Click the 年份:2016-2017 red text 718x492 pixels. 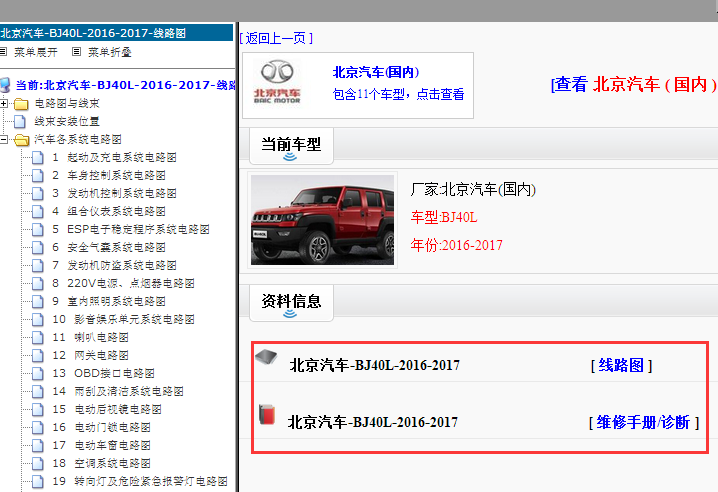(x=457, y=245)
